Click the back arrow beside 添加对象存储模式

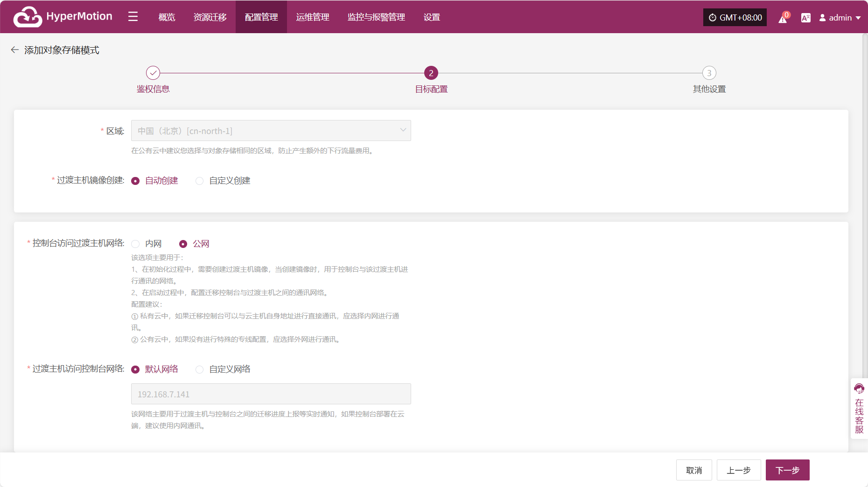[x=15, y=49]
